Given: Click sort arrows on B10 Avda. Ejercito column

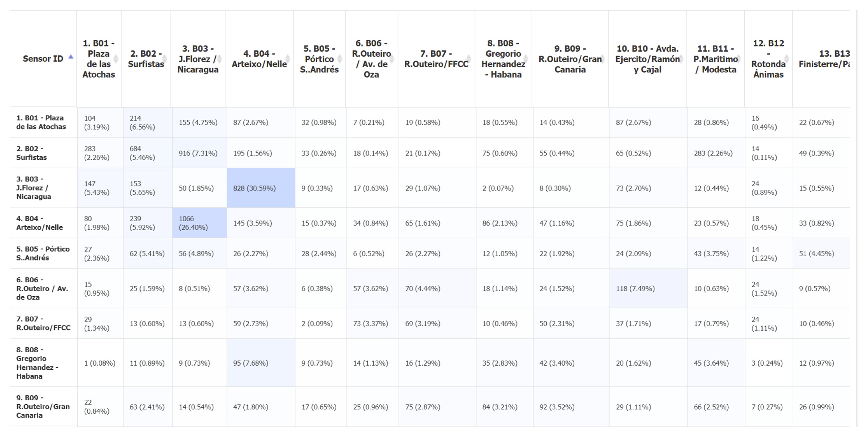Looking at the screenshot, I should click(x=681, y=59).
